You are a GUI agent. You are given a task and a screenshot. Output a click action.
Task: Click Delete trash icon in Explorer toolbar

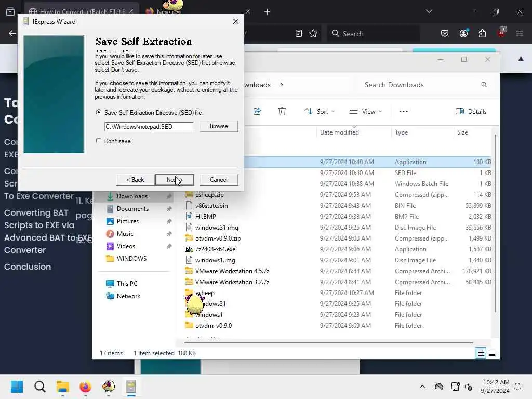[x=282, y=111]
